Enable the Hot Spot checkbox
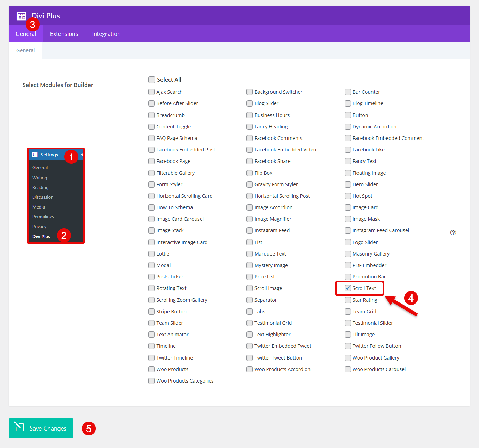 [348, 196]
